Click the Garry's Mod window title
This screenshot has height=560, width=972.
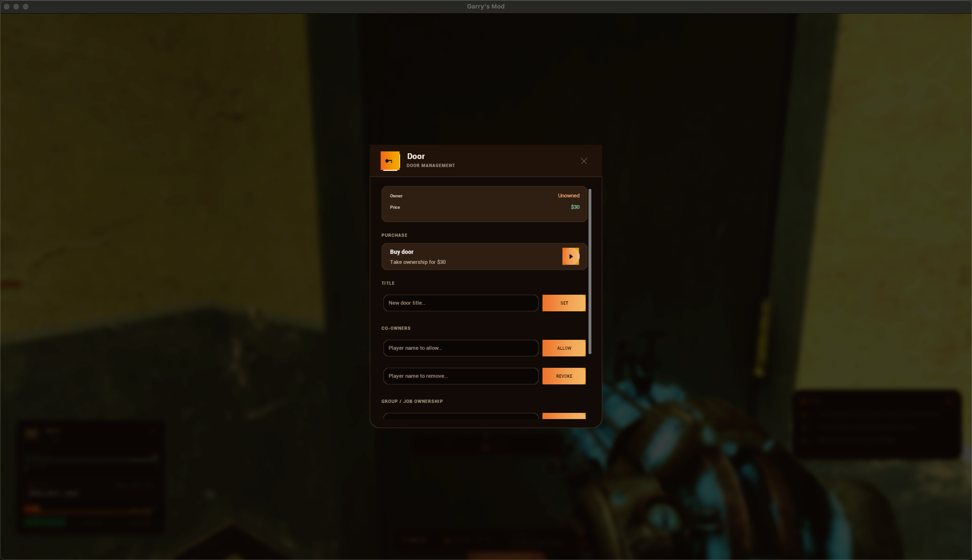[486, 7]
